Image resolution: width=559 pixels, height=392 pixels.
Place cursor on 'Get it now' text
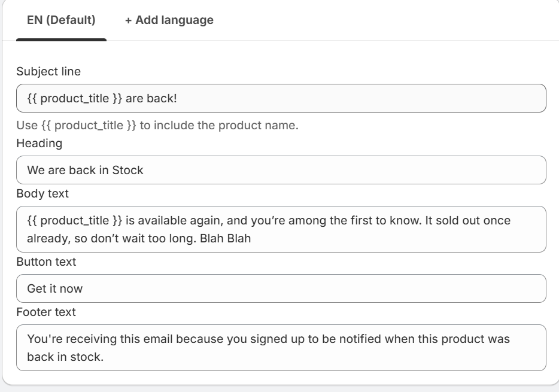[x=55, y=288]
